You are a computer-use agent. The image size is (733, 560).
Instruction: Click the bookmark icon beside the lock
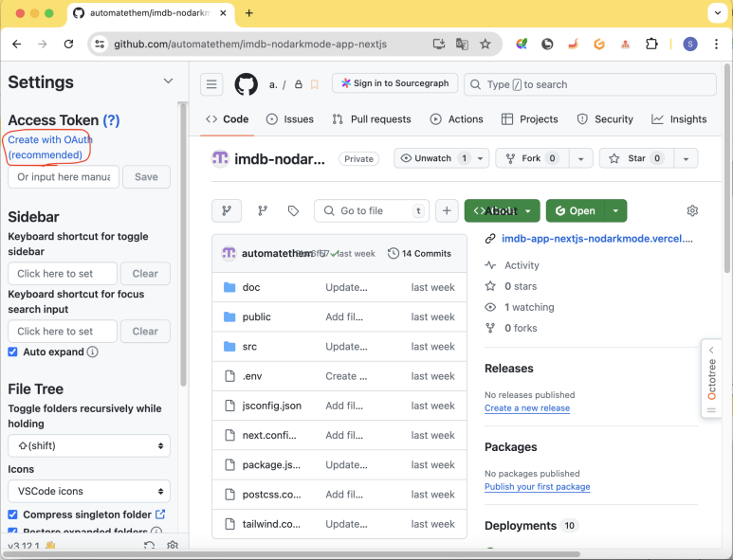(315, 84)
